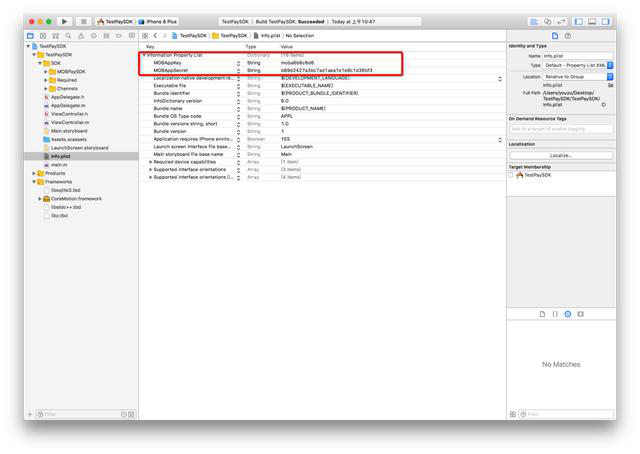The height and width of the screenshot is (454, 640).
Task: Click On Demand Resource Tags field
Action: click(561, 129)
